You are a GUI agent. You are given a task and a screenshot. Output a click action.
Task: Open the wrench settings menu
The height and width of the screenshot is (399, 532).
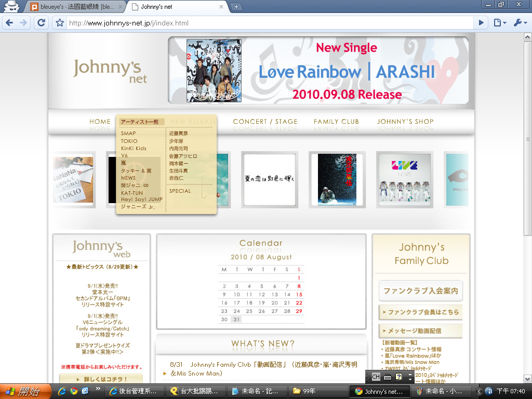coord(520,23)
